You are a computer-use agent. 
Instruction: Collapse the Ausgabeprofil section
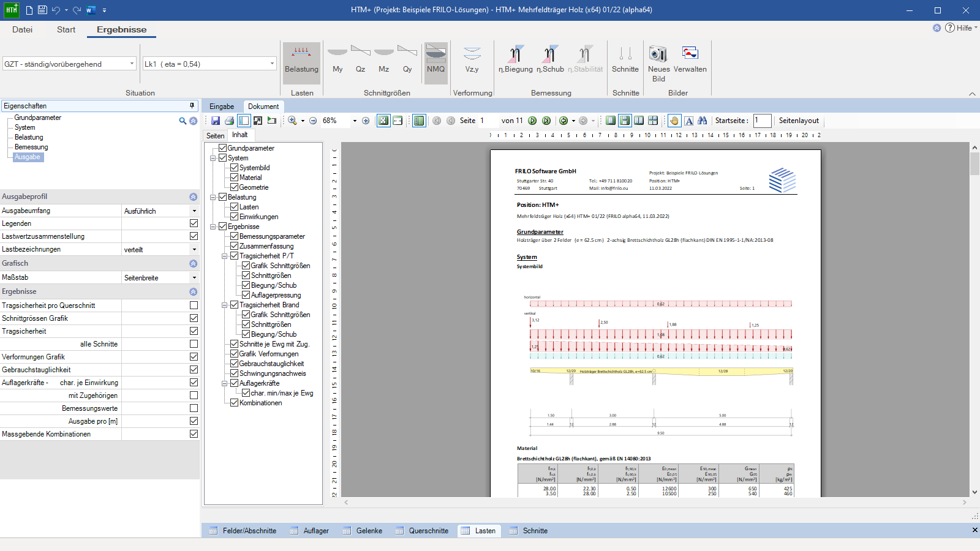coord(193,197)
